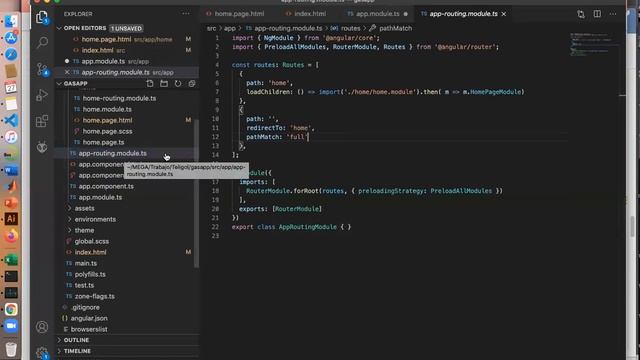Open angular.json in file tree
Screen dimensions: 640x360
pos(89,318)
